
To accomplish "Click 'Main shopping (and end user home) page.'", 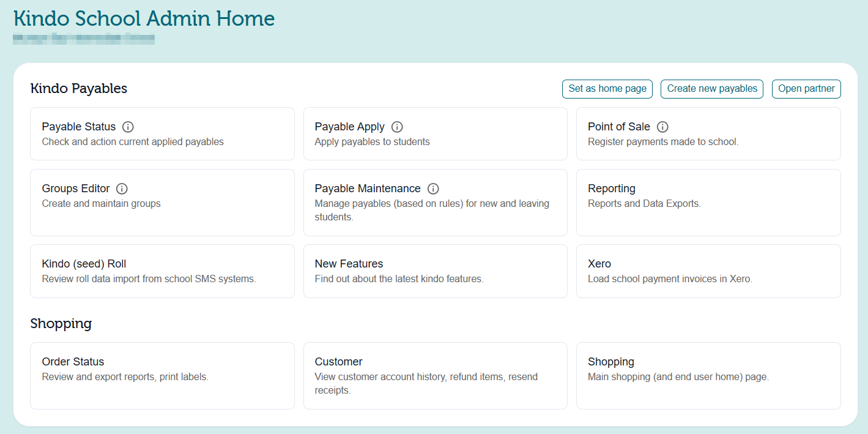I will tap(678, 377).
